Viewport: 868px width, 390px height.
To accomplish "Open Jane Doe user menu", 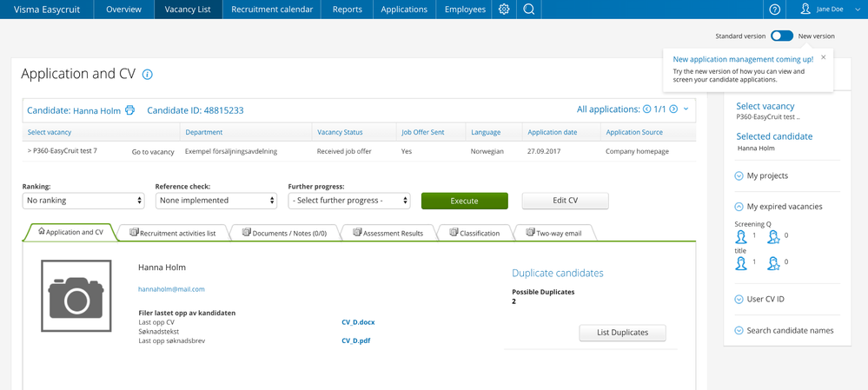I will coord(830,10).
